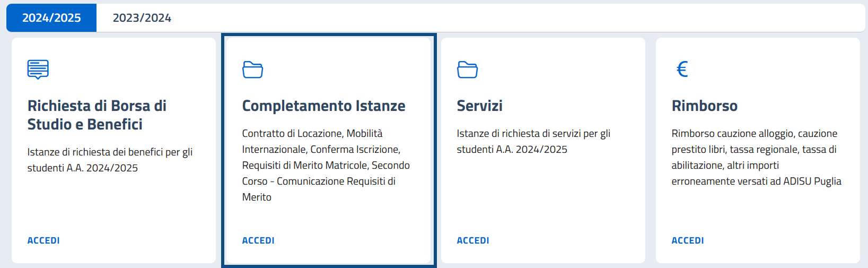The width and height of the screenshot is (868, 268).
Task: Select the Richiesta di Borsa di Studio heading
Action: click(97, 115)
